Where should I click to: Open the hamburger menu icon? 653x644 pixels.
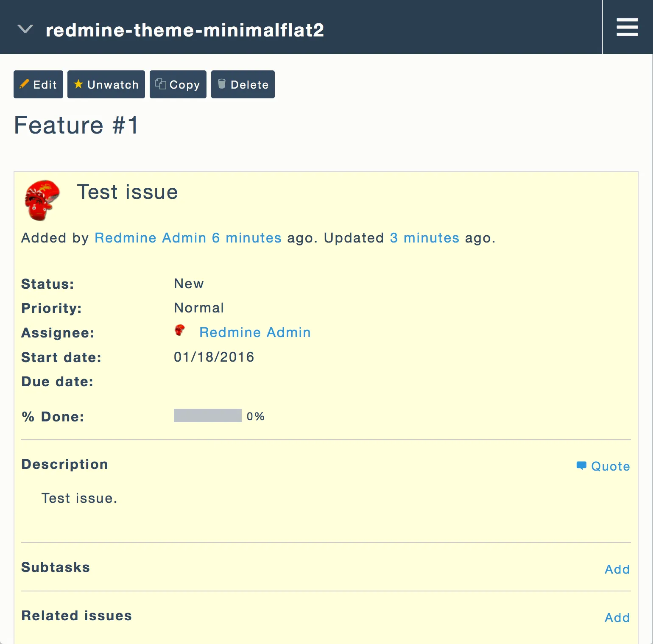[x=627, y=27]
